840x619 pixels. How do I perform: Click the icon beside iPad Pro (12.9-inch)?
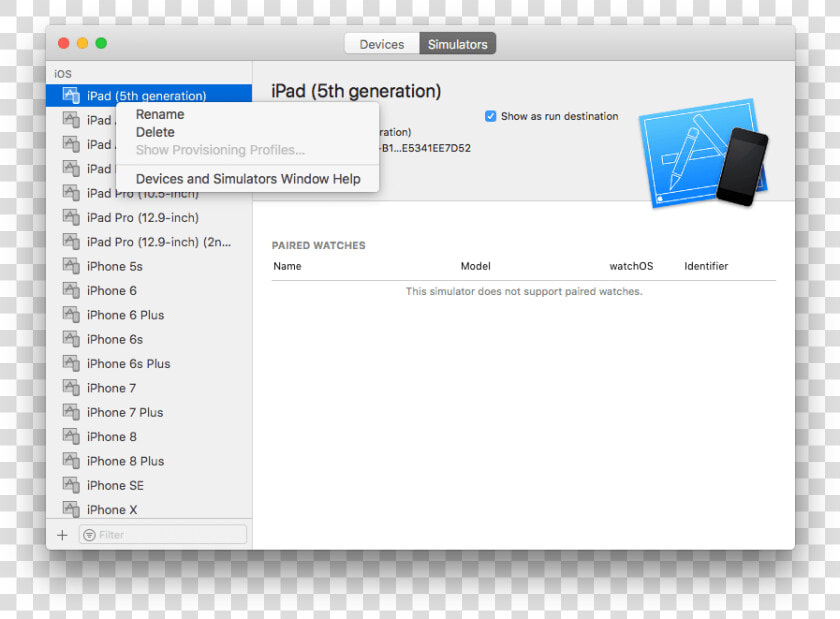[71, 217]
